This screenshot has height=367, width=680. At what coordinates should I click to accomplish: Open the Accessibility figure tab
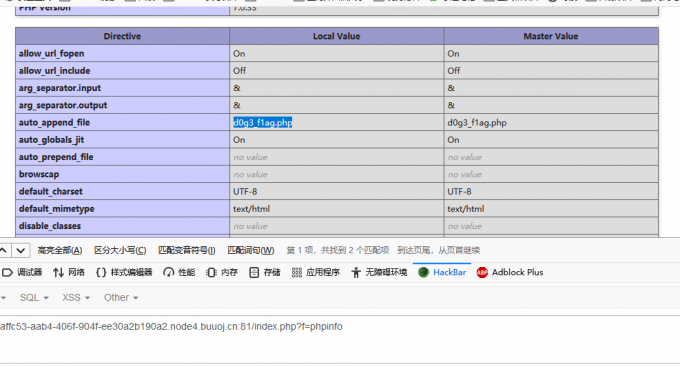[x=379, y=272]
